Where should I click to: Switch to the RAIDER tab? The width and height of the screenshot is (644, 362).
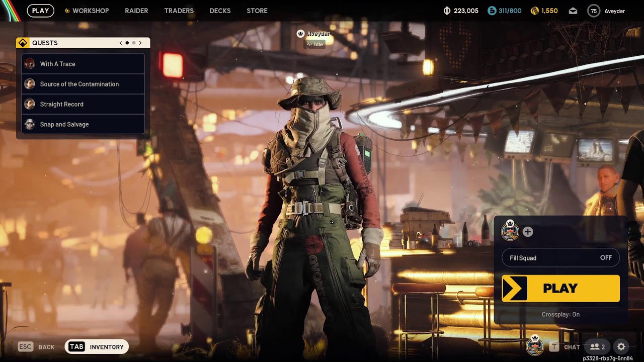pyautogui.click(x=136, y=11)
